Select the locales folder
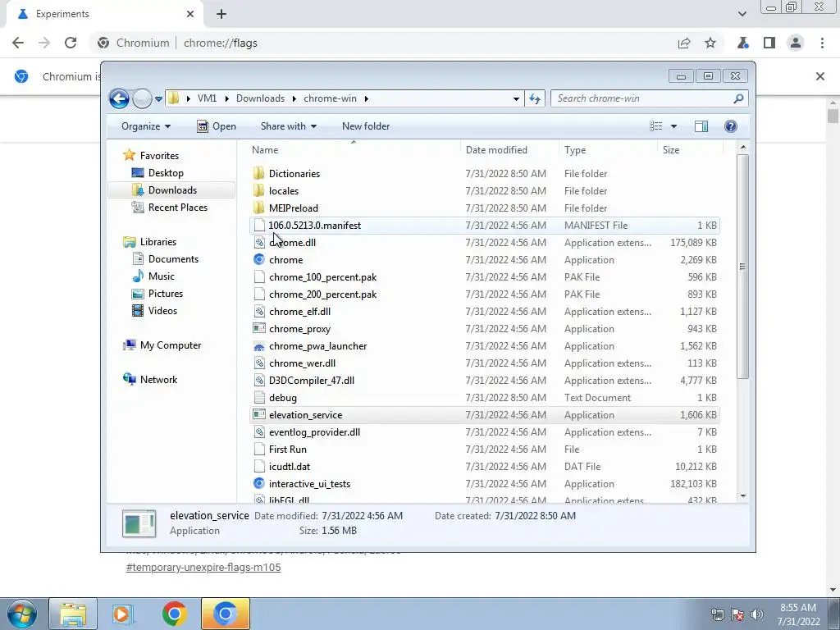The width and height of the screenshot is (840, 630). click(x=283, y=190)
